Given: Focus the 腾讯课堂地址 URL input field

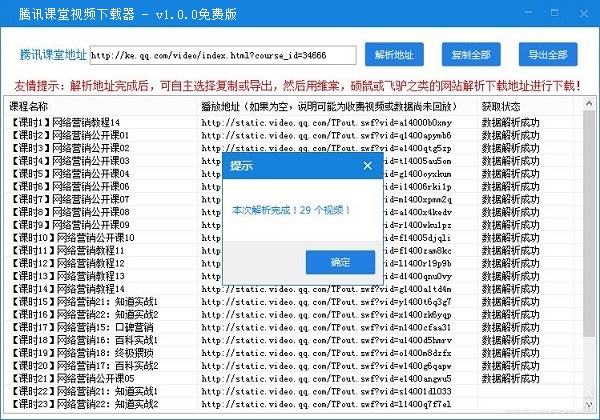Looking at the screenshot, I should 223,55.
